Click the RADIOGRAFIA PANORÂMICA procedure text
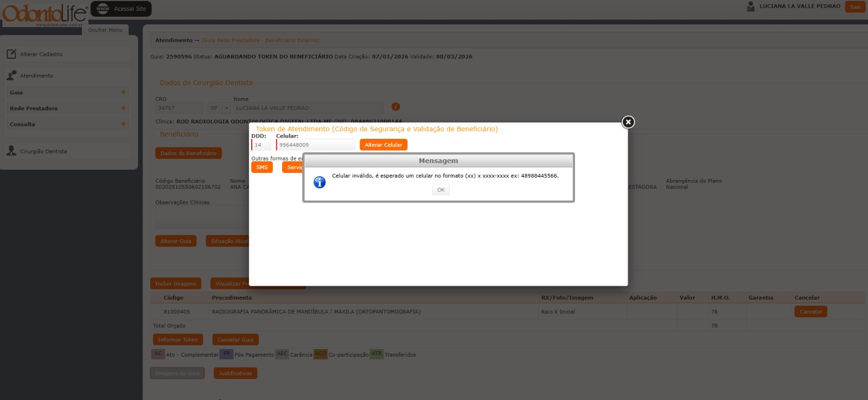This screenshot has height=400, width=868. pos(316,312)
